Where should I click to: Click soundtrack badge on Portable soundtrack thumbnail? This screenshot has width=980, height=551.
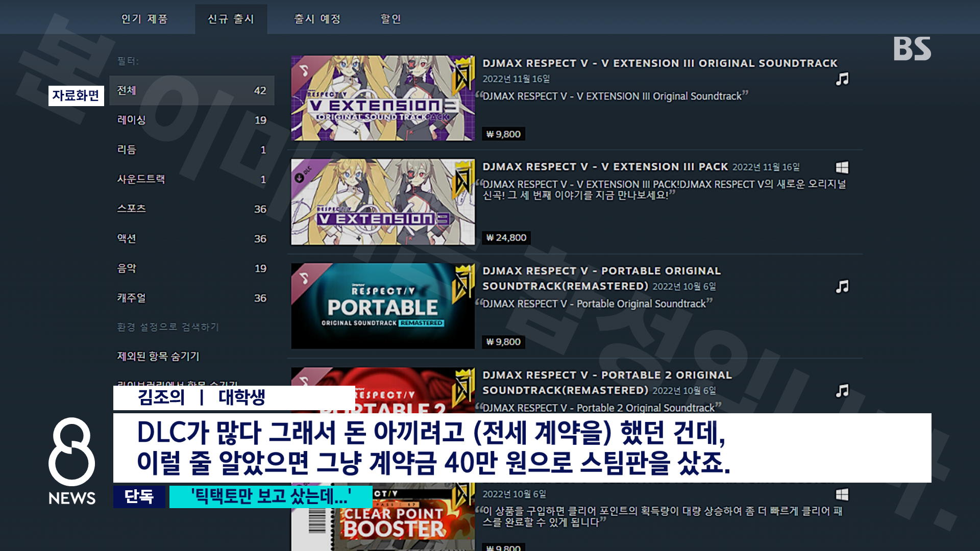point(304,278)
